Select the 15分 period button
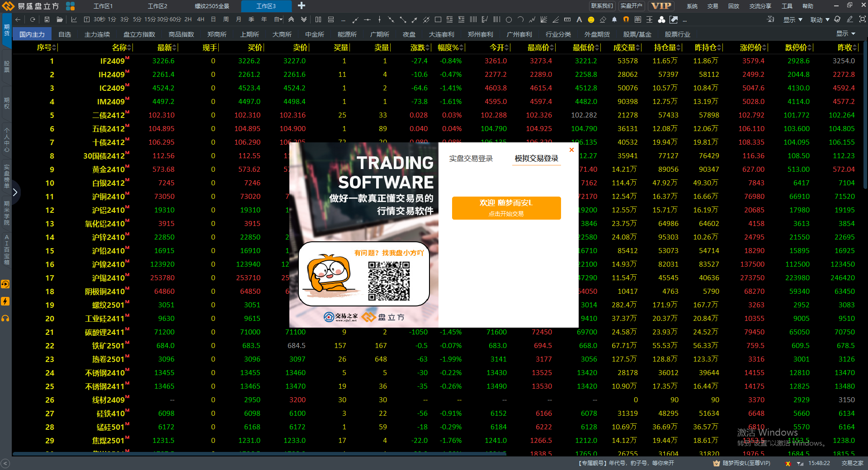 [150, 19]
